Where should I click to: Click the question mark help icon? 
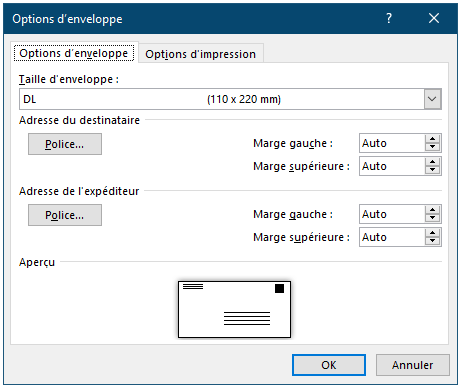[389, 18]
